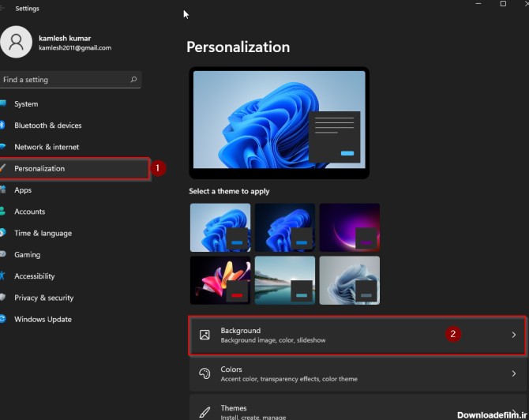Open Themes install, create, manage row
The height and width of the screenshot is (420, 529).
[358, 407]
